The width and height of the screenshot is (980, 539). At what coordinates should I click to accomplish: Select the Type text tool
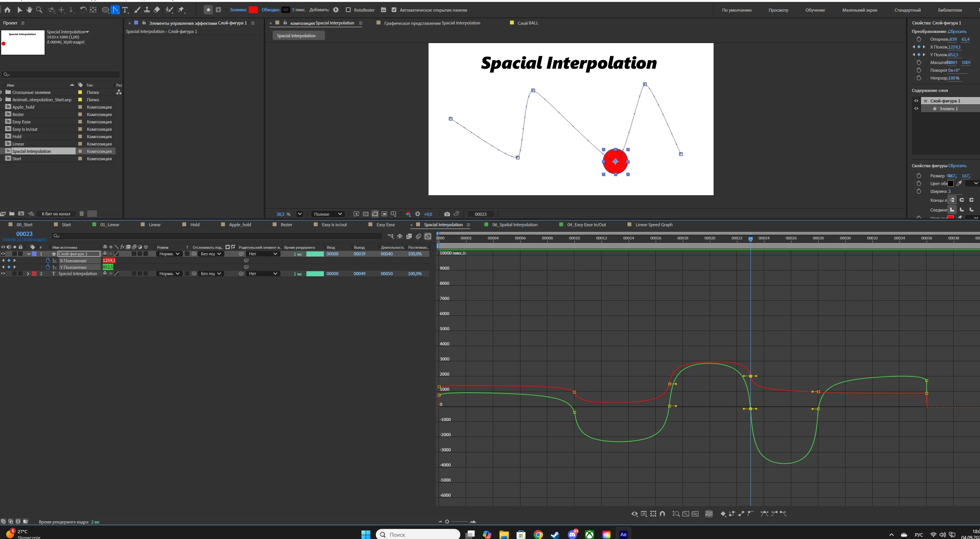point(125,10)
